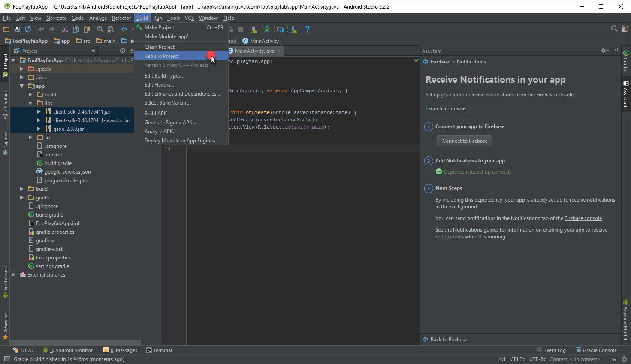
Task: Open the Notifications guides link
Action: point(476,230)
